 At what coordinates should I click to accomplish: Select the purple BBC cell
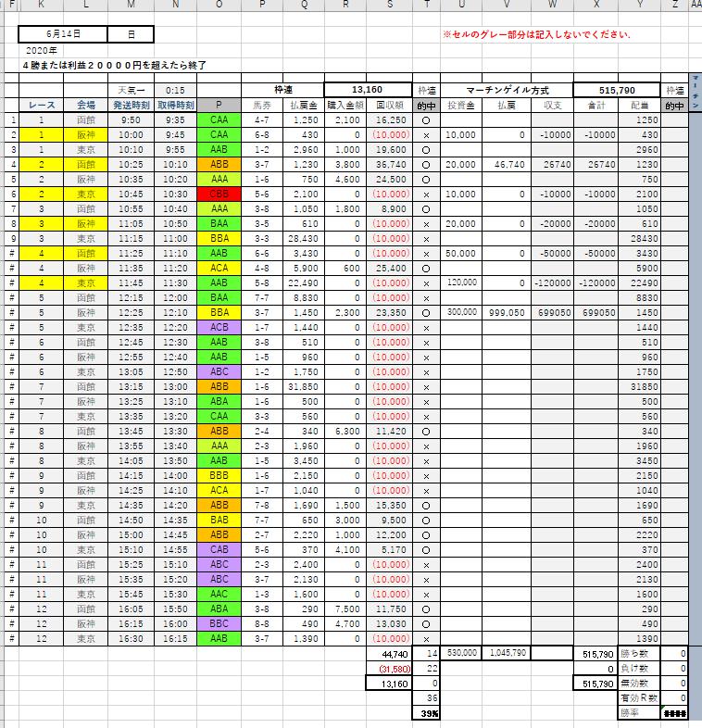pos(219,622)
